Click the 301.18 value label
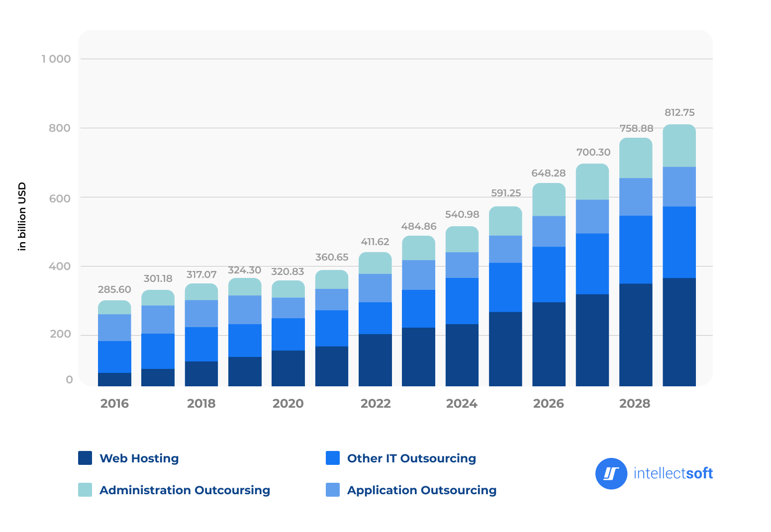 tap(158, 278)
